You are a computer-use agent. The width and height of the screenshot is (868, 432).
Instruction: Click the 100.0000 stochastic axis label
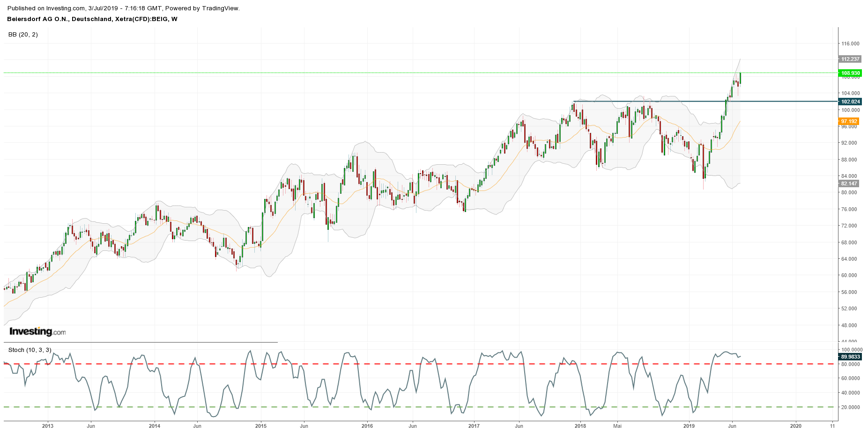coord(852,350)
